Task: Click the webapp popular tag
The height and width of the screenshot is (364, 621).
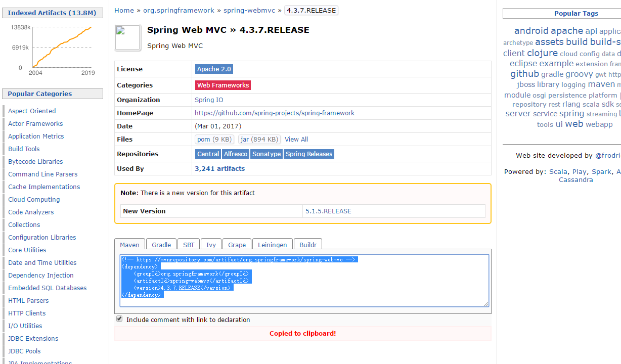Action: [599, 124]
